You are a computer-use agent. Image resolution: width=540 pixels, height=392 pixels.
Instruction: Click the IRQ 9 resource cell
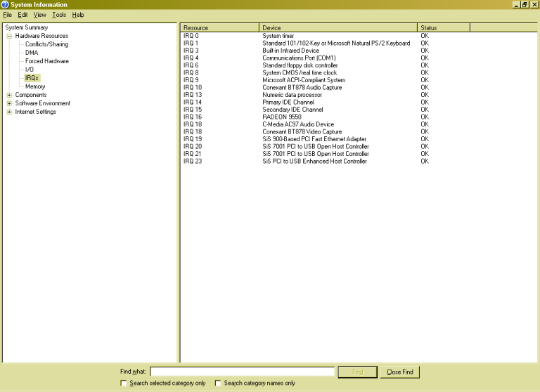point(191,80)
